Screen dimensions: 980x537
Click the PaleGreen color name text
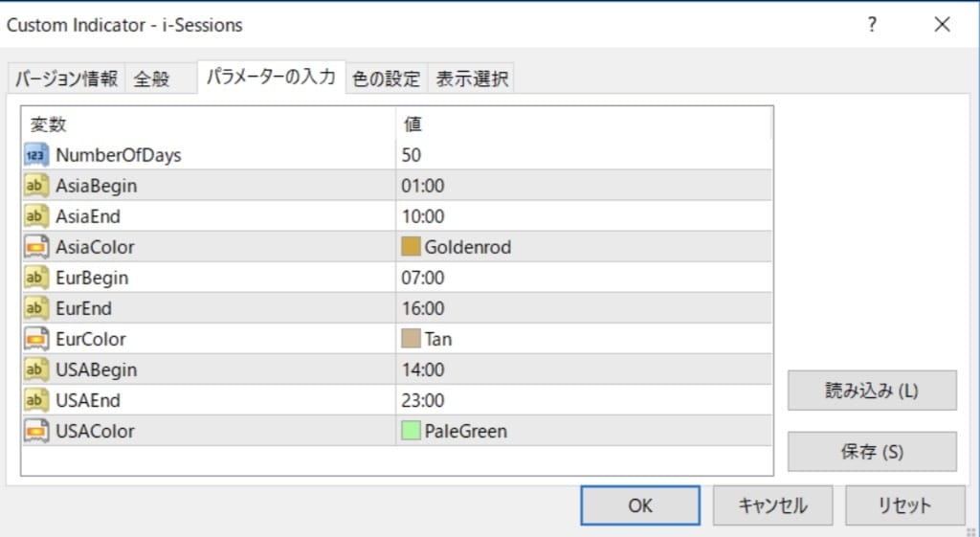click(x=466, y=431)
